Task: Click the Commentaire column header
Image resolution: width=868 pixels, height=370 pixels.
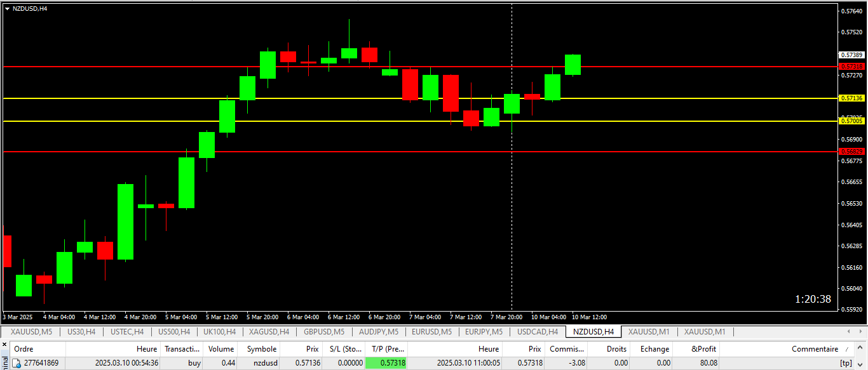Action: (x=815, y=348)
